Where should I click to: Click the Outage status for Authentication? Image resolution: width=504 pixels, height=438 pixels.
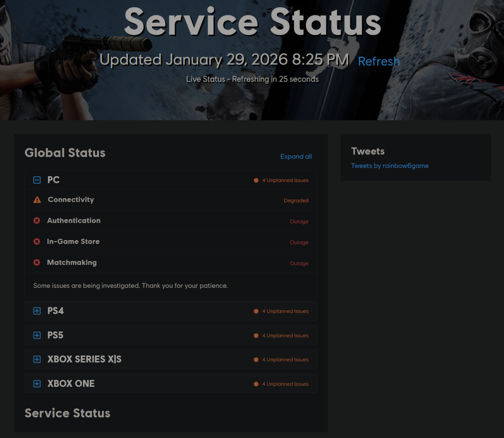pos(299,222)
